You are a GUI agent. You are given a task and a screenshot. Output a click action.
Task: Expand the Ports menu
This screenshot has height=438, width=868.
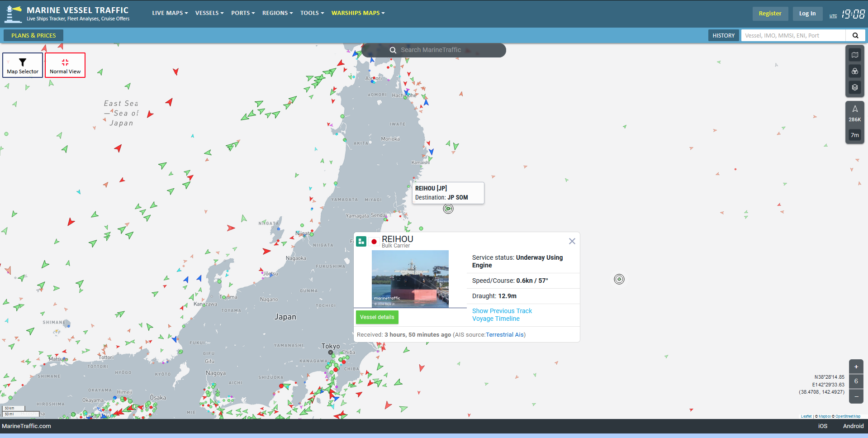click(243, 13)
